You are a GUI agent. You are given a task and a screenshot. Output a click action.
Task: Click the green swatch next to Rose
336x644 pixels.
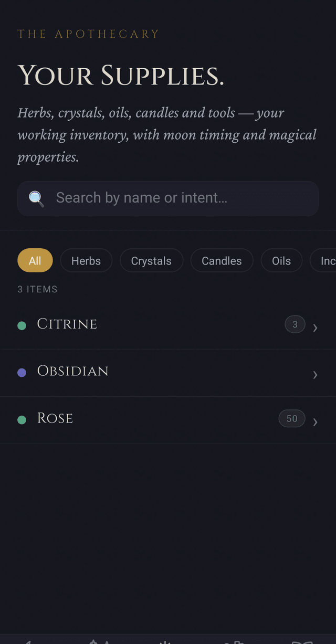22,420
